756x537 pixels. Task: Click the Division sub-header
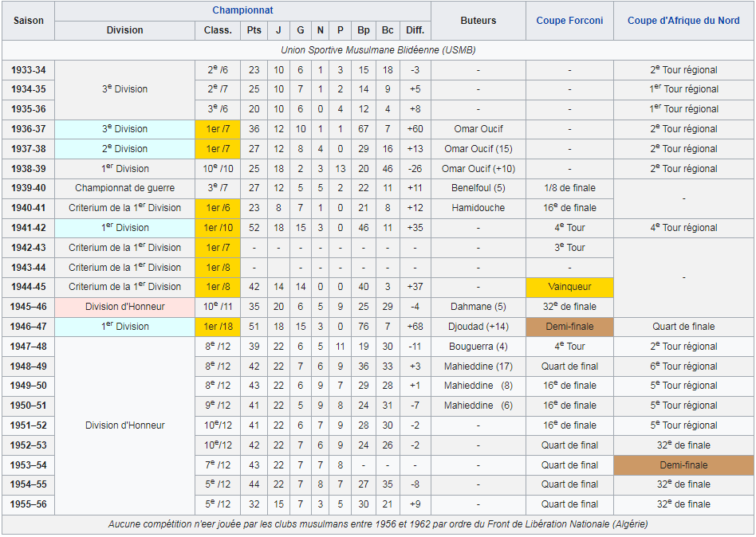pos(125,29)
